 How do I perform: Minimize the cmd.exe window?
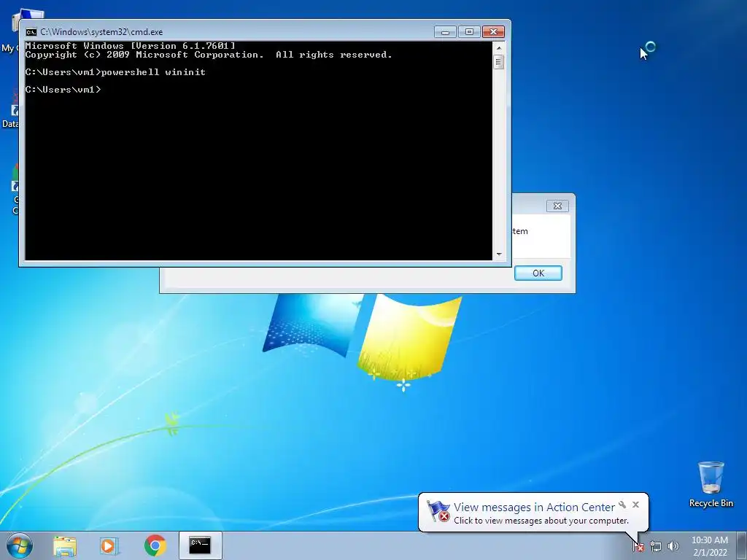tap(446, 32)
